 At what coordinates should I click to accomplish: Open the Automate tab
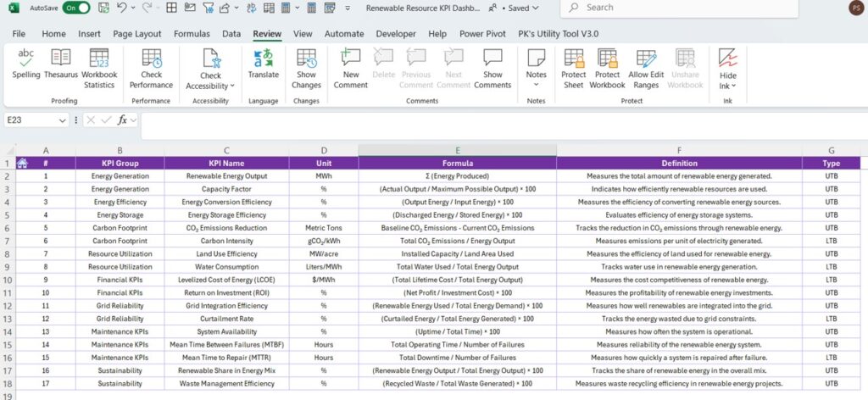tap(344, 34)
